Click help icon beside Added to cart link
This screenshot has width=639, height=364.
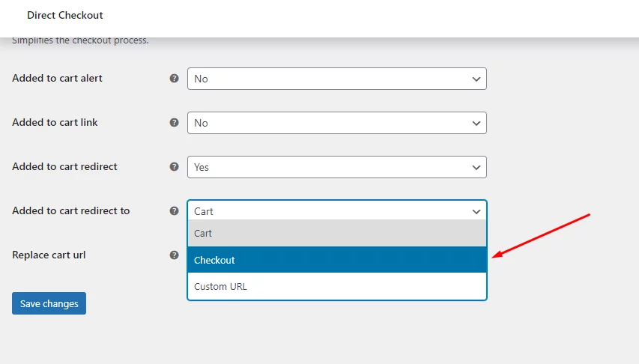pos(175,122)
